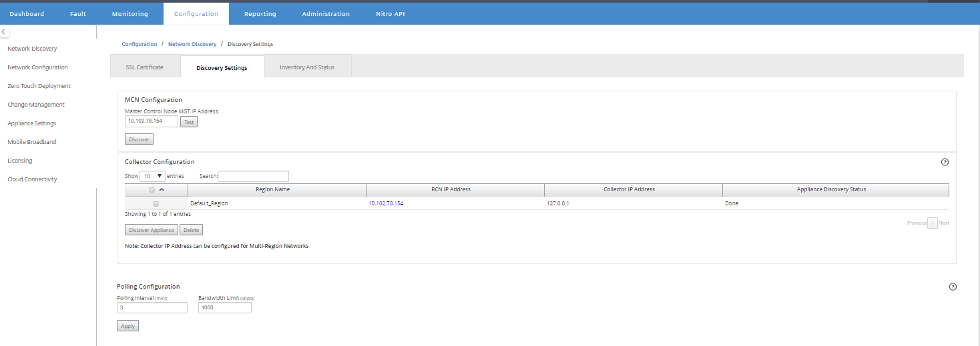The height and width of the screenshot is (346, 980).
Task: Collapse the left sidebar with chevron
Action: tap(4, 31)
